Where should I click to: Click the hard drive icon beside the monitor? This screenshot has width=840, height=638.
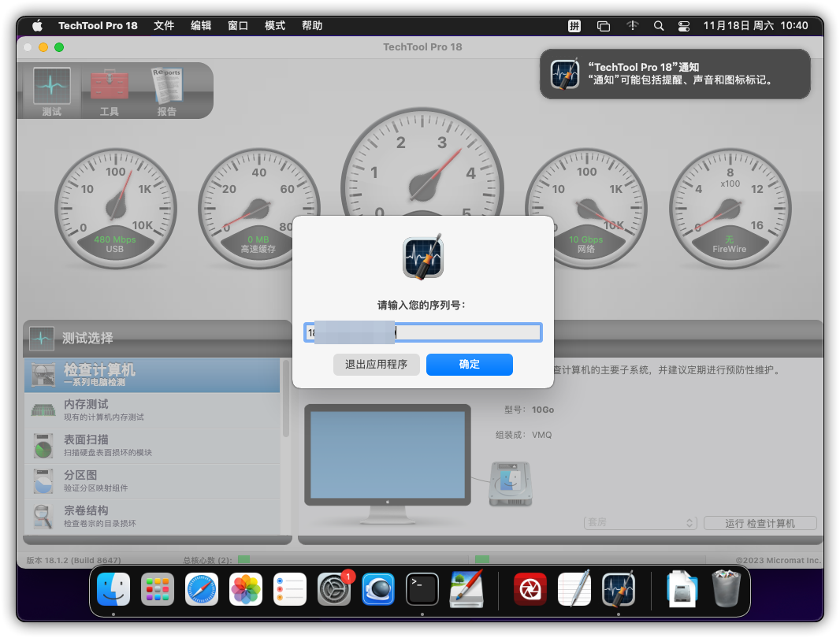click(x=511, y=484)
